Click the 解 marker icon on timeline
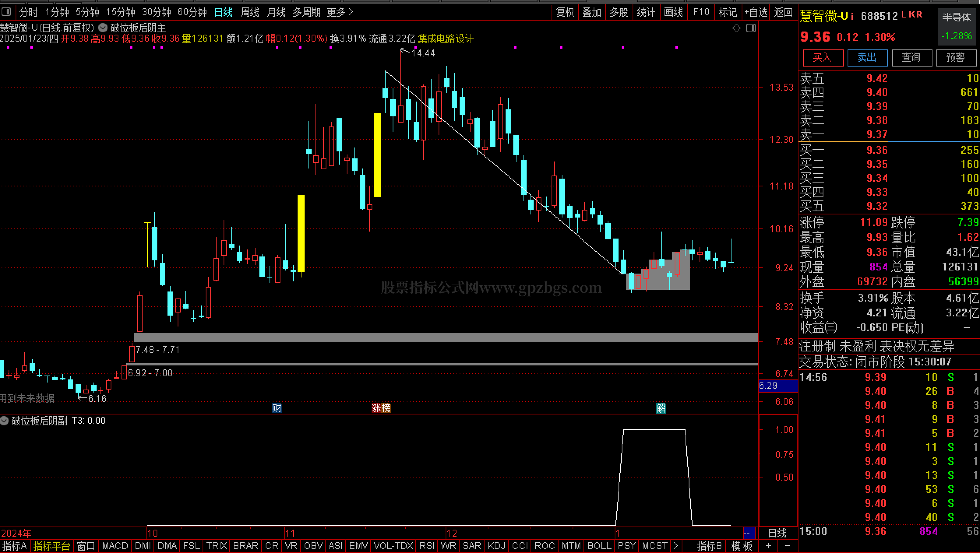The image size is (980, 553). [x=661, y=408]
